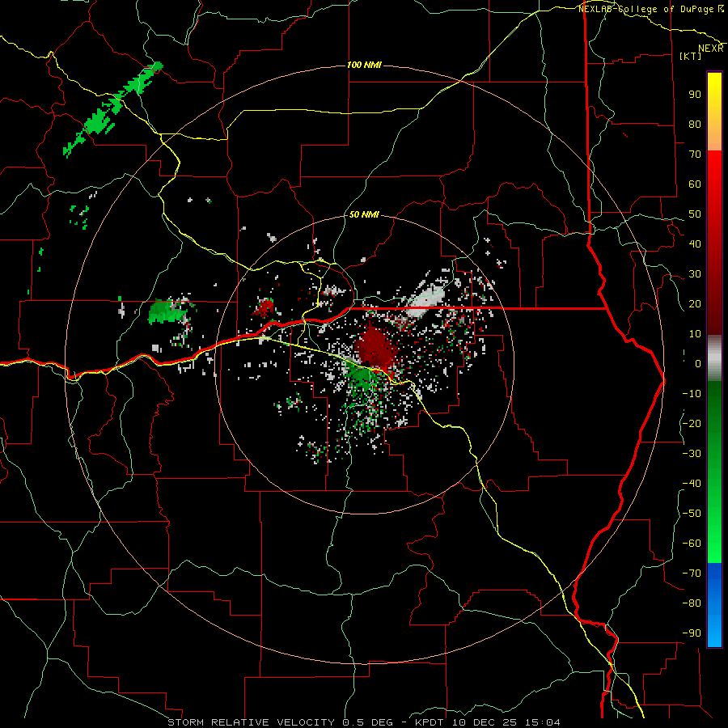Click the -70 scale value
Image resolution: width=728 pixels, height=728 pixels.
(x=692, y=573)
